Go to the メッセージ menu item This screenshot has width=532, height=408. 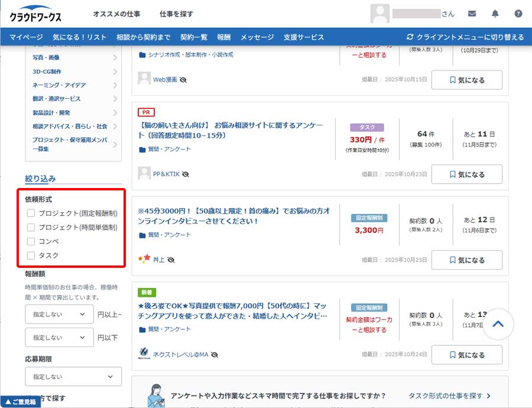(257, 37)
